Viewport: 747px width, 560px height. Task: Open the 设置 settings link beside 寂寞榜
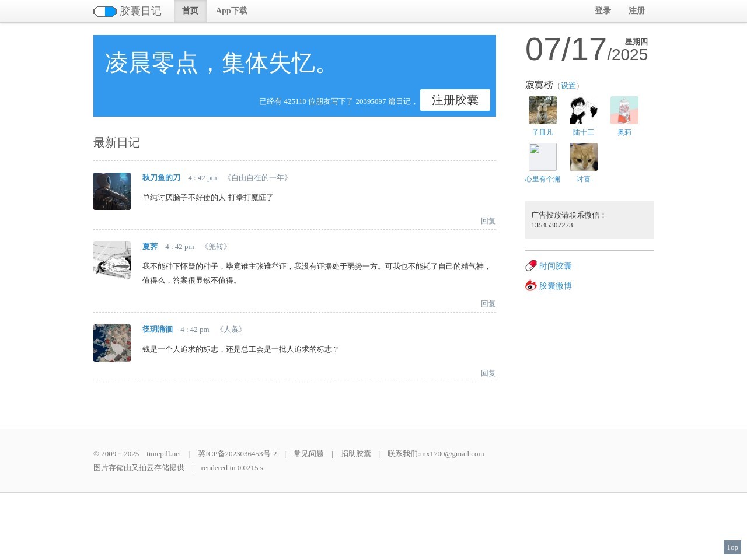[568, 85]
